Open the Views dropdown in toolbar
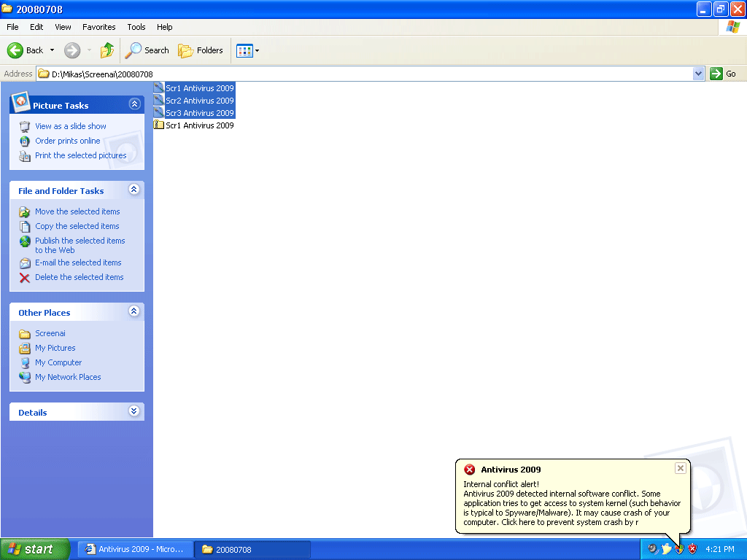Viewport: 747px width, 560px height. tap(248, 50)
